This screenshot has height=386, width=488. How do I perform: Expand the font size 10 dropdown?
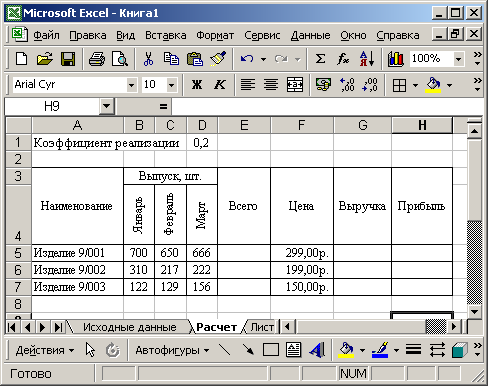171,85
